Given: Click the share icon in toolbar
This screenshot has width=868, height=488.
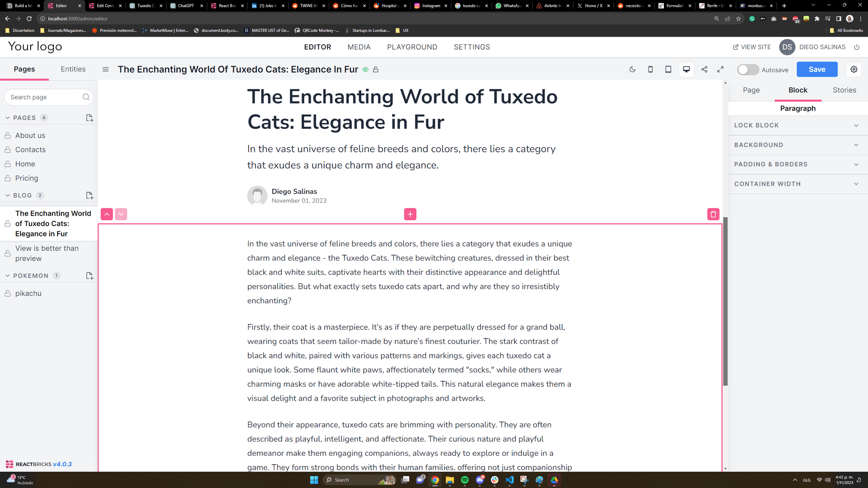Looking at the screenshot, I should [x=704, y=69].
